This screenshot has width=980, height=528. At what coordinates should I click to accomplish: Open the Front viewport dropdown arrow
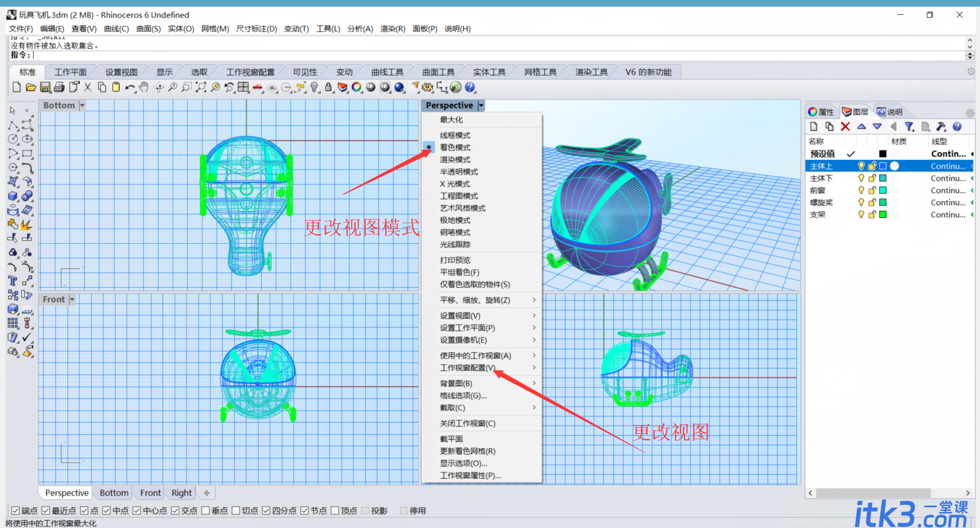72,300
